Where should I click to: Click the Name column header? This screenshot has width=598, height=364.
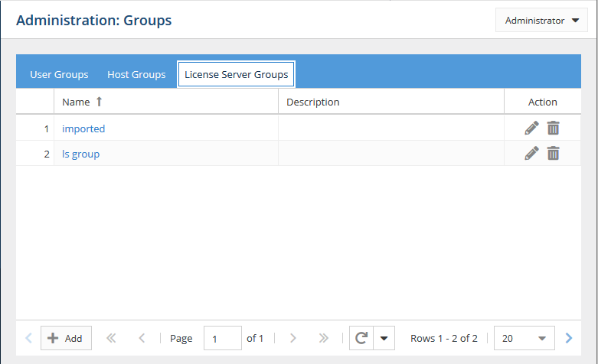[x=166, y=102]
